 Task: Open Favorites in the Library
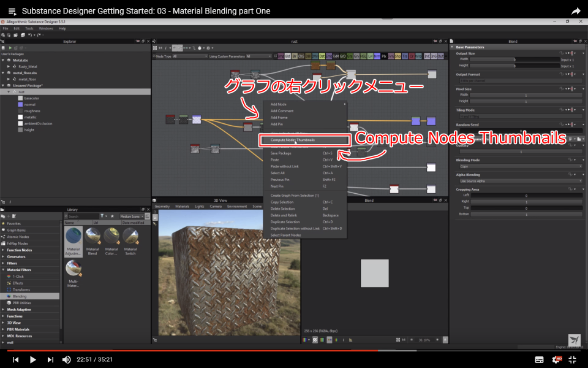click(14, 224)
